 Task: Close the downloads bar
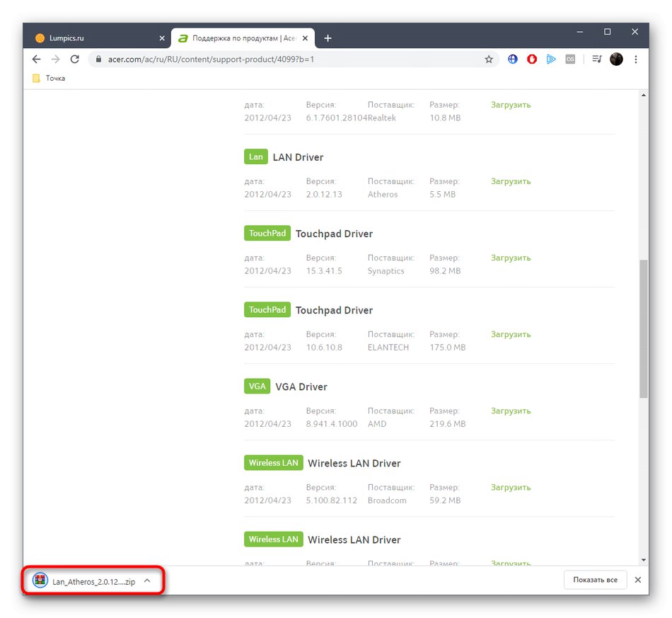638,580
